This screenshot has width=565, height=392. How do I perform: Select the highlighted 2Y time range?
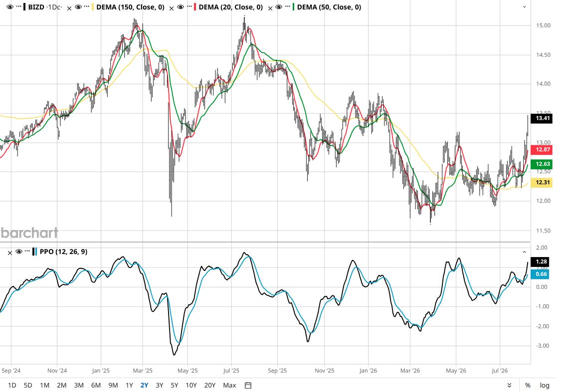click(144, 385)
